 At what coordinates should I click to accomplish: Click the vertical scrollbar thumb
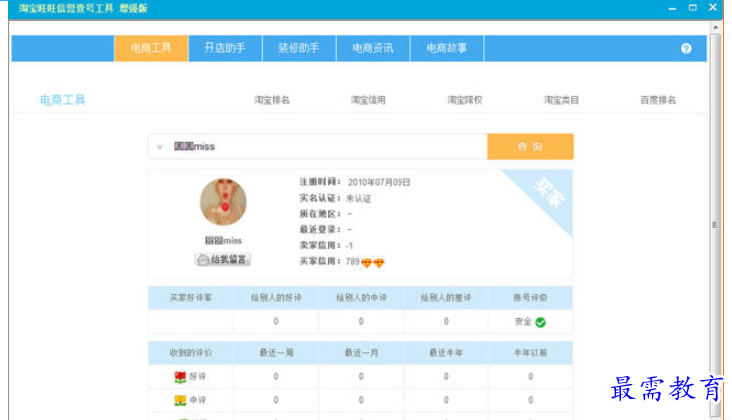[715, 225]
